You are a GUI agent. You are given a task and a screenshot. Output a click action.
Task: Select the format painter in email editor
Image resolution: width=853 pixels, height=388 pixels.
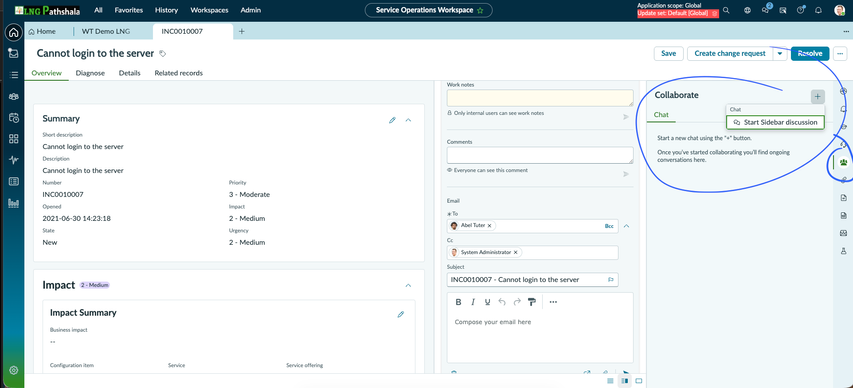click(x=532, y=302)
